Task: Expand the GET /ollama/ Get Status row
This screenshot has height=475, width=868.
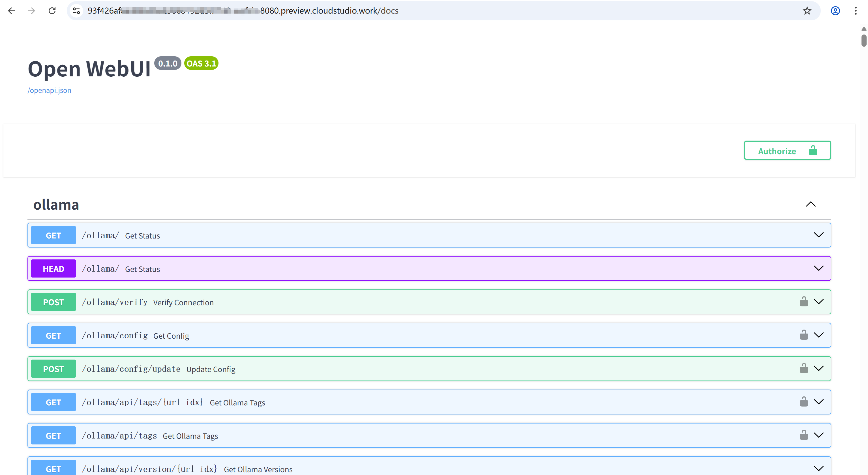Action: click(818, 235)
